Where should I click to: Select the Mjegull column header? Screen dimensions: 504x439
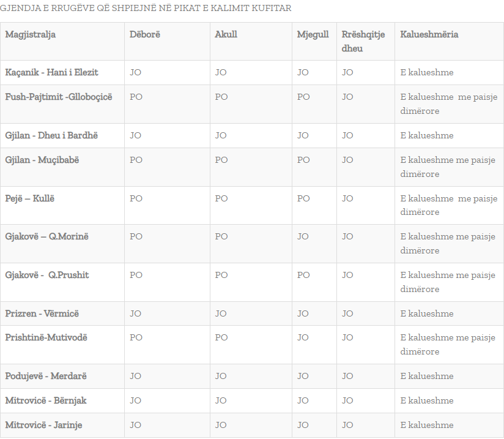[x=313, y=34]
